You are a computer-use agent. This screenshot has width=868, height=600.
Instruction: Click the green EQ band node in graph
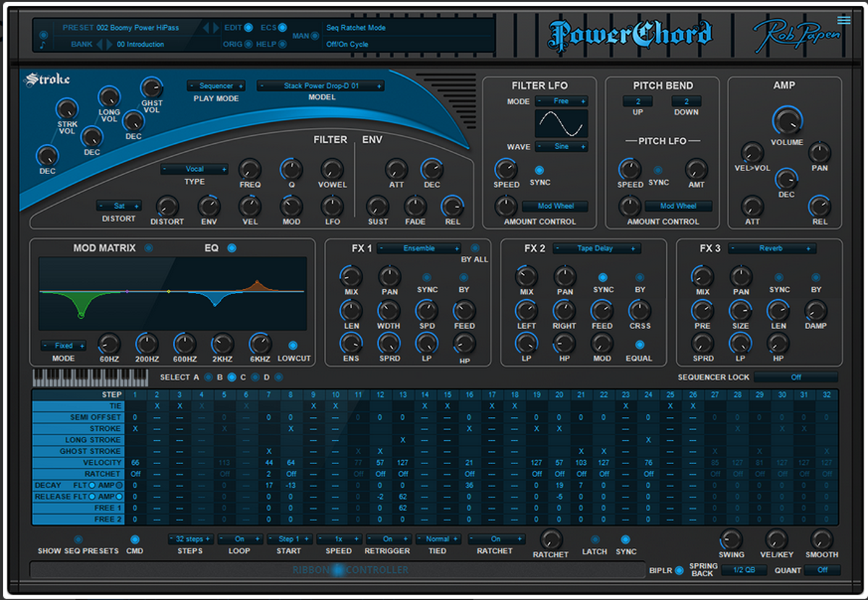(x=80, y=314)
